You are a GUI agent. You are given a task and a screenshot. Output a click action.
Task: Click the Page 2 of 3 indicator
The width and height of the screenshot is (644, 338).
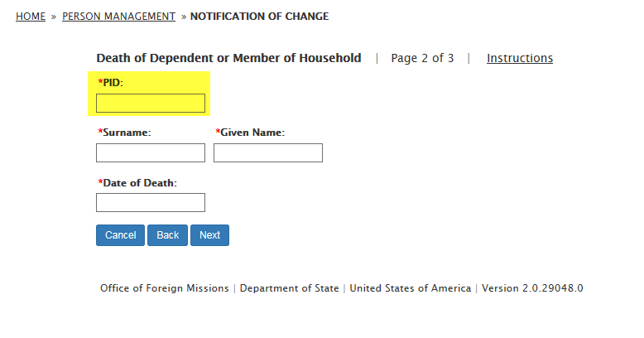tap(422, 58)
